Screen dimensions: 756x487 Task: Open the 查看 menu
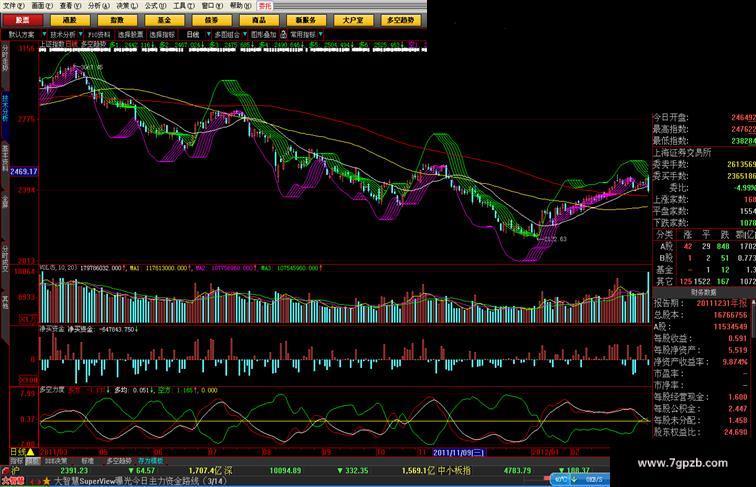point(70,6)
